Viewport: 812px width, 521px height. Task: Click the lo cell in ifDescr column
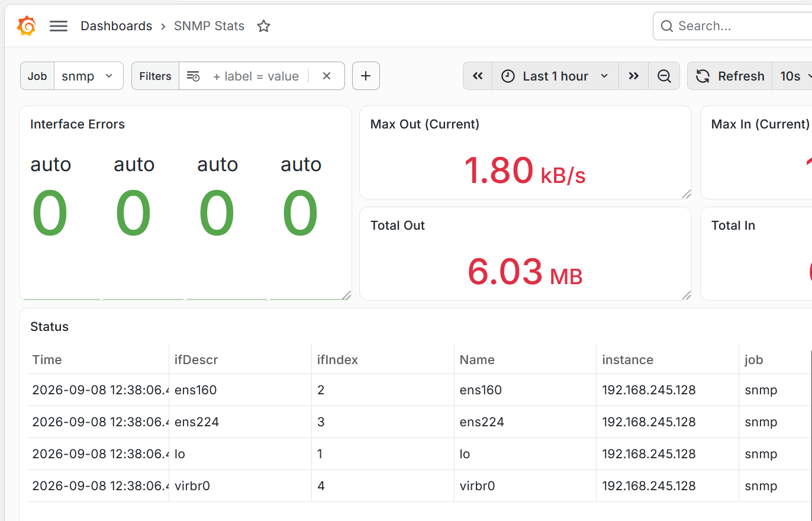coord(179,454)
